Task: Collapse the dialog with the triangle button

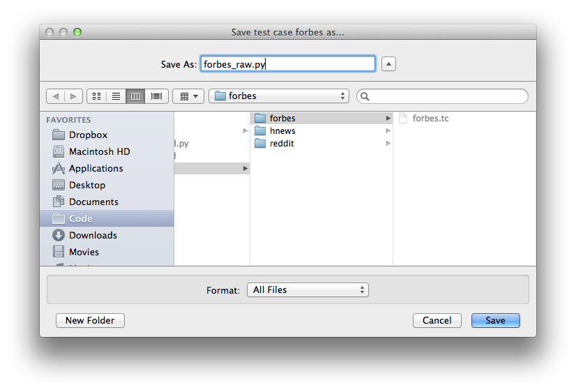Action: 388,64
